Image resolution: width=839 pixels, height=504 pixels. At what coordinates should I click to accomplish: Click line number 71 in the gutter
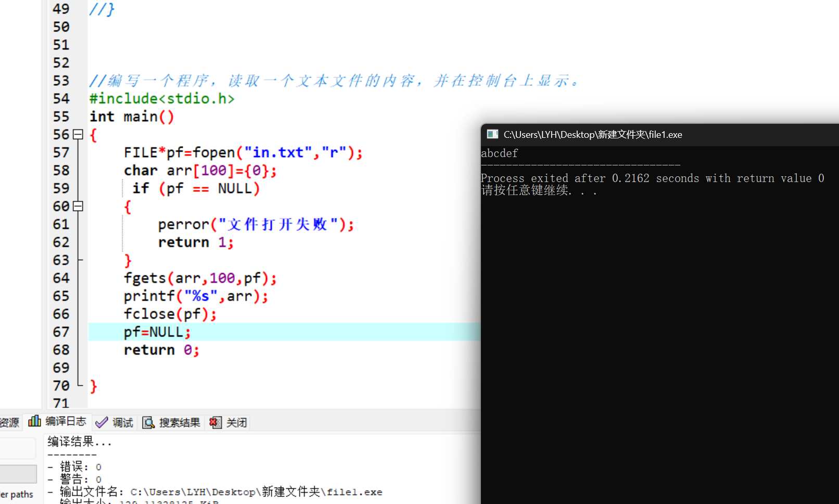[61, 403]
